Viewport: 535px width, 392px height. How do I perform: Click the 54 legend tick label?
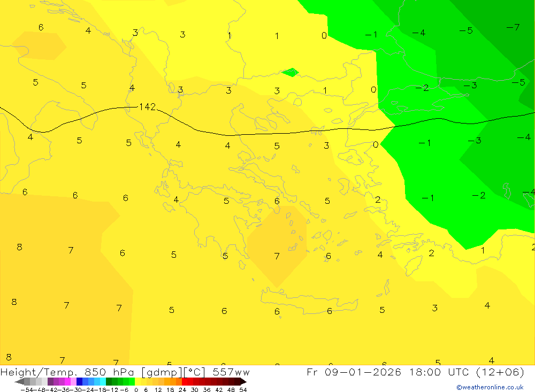coord(243,390)
